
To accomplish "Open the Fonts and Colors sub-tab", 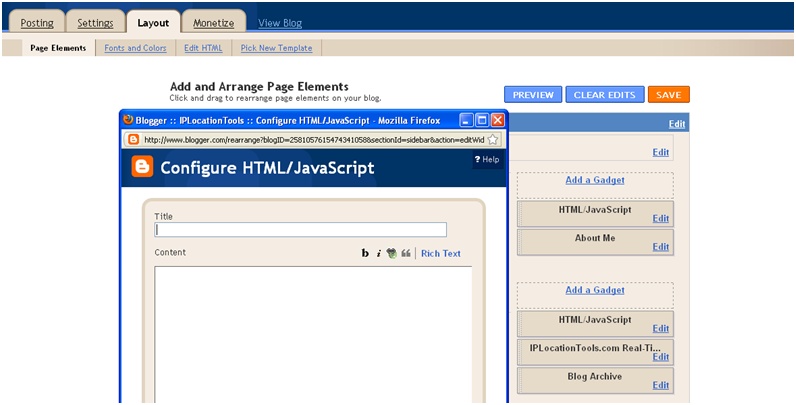I will (136, 48).
